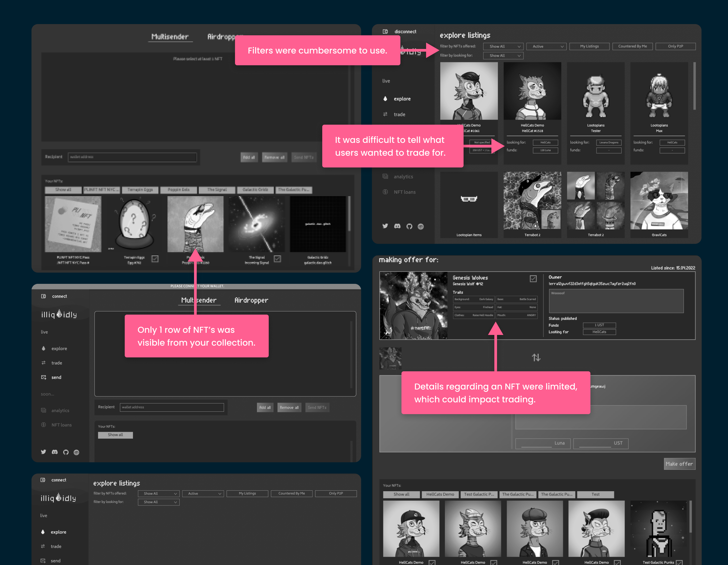Expand the Active status dropdown in the top explore listings panel
The image size is (728, 565).
click(x=547, y=46)
